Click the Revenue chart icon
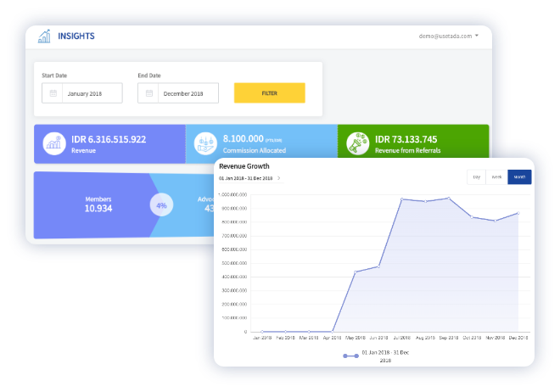The width and height of the screenshot is (560, 392). [54, 143]
